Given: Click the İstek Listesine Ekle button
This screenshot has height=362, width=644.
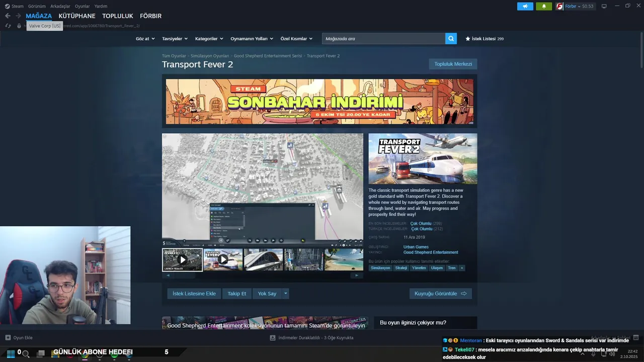Looking at the screenshot, I should (x=194, y=294).
